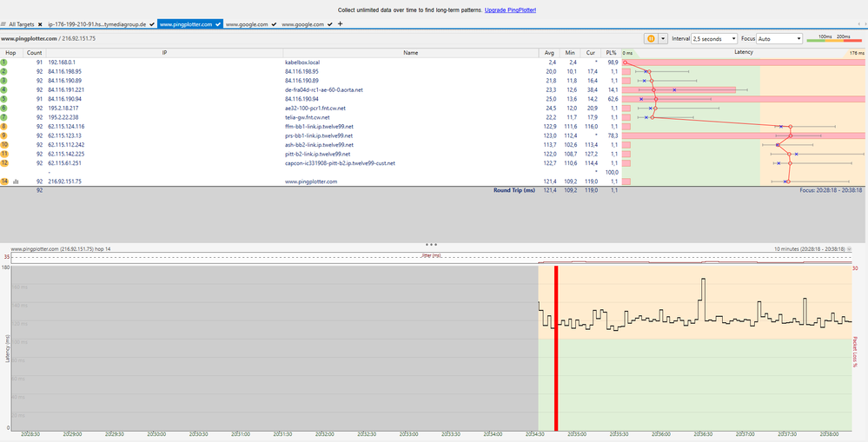Select the telia-gw.fnt.cw.net name
Image resolution: width=868 pixels, height=442 pixels.
308,117
